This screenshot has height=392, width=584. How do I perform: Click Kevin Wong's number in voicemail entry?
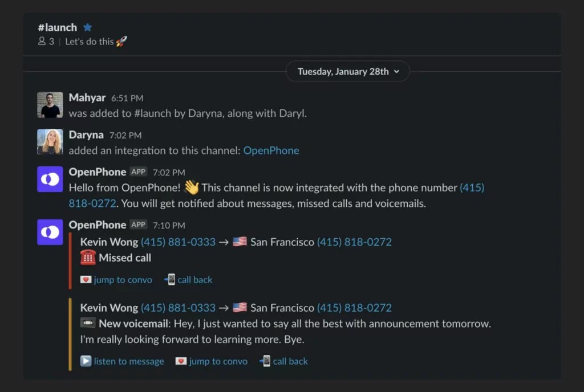tap(178, 308)
